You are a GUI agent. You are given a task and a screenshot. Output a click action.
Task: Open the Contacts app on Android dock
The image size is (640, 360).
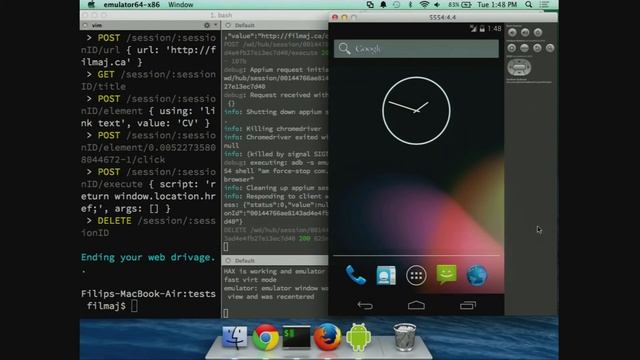[386, 275]
